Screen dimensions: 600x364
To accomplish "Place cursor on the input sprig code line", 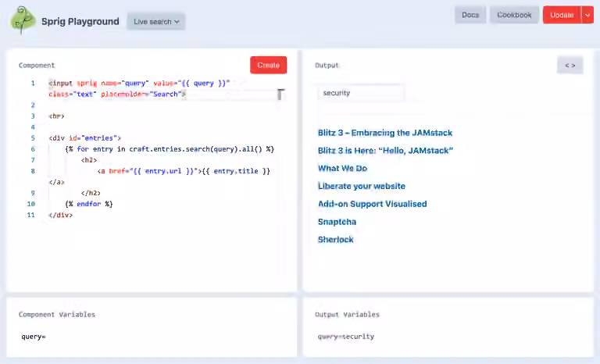I will pyautogui.click(x=139, y=84).
